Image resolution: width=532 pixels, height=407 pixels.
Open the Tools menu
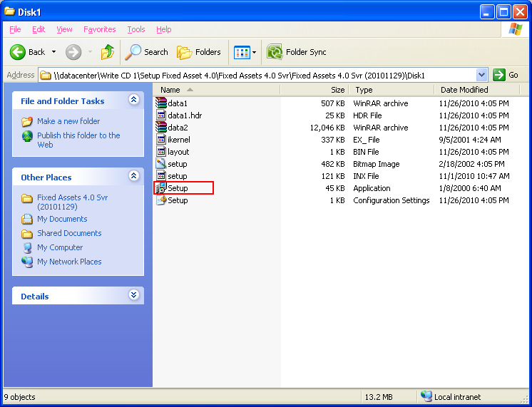[135, 29]
